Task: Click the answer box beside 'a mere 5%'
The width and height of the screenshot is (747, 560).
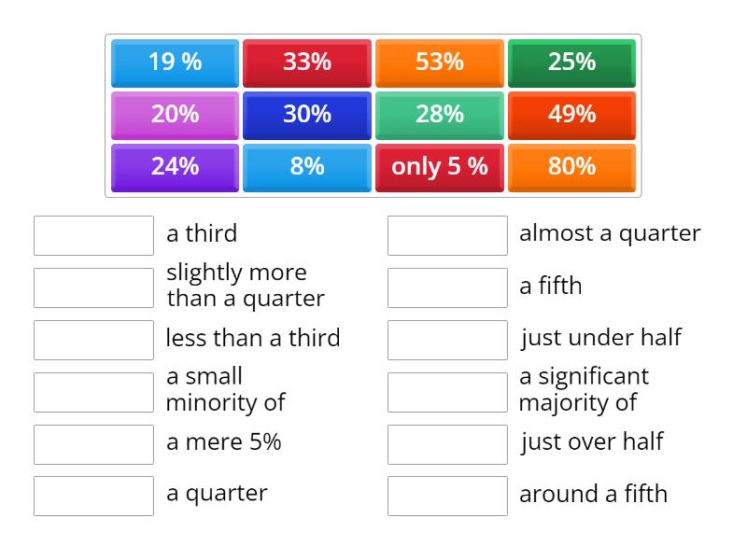Action: [x=93, y=443]
